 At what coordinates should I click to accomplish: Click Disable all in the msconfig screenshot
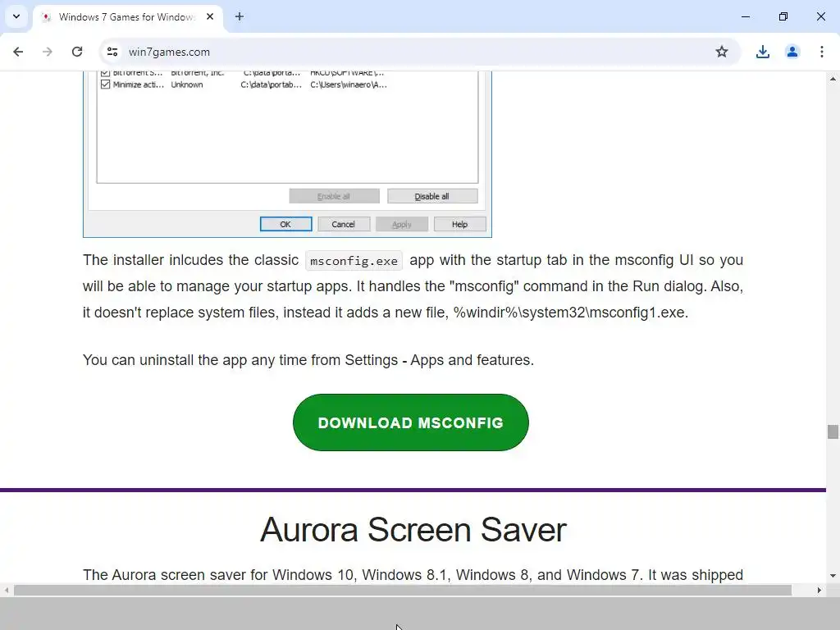tap(432, 196)
